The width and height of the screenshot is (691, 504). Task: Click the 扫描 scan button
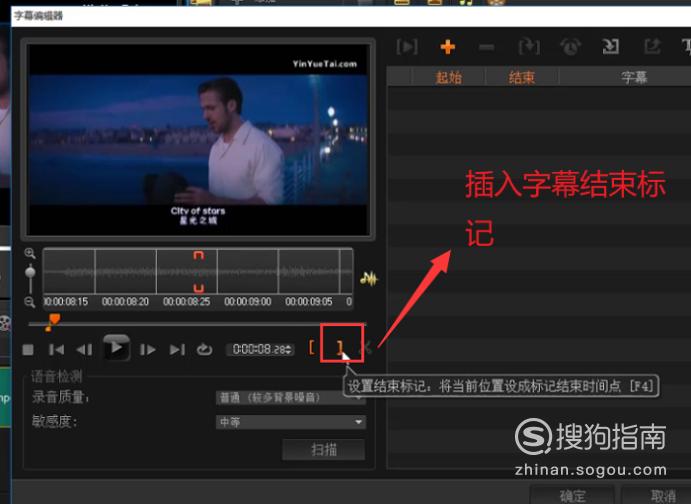[323, 449]
